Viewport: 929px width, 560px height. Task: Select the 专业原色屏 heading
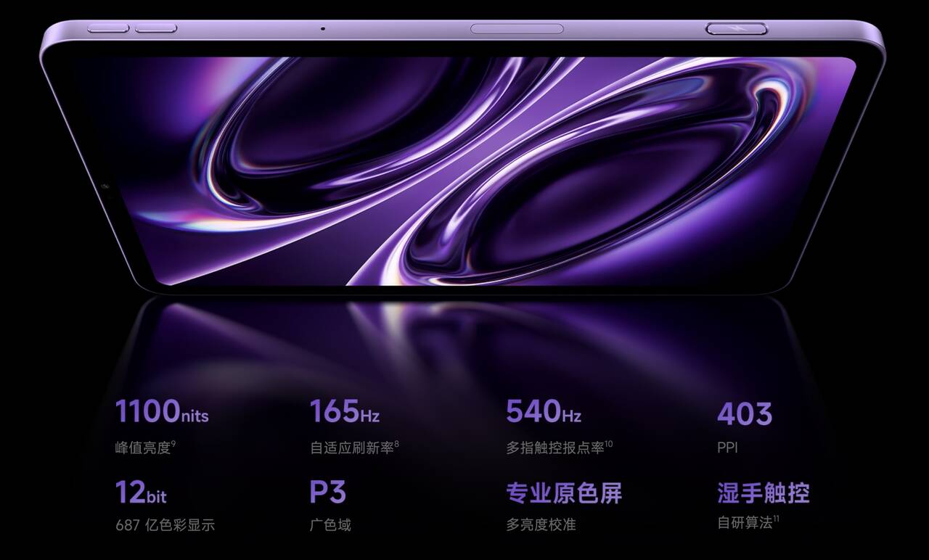click(x=563, y=493)
